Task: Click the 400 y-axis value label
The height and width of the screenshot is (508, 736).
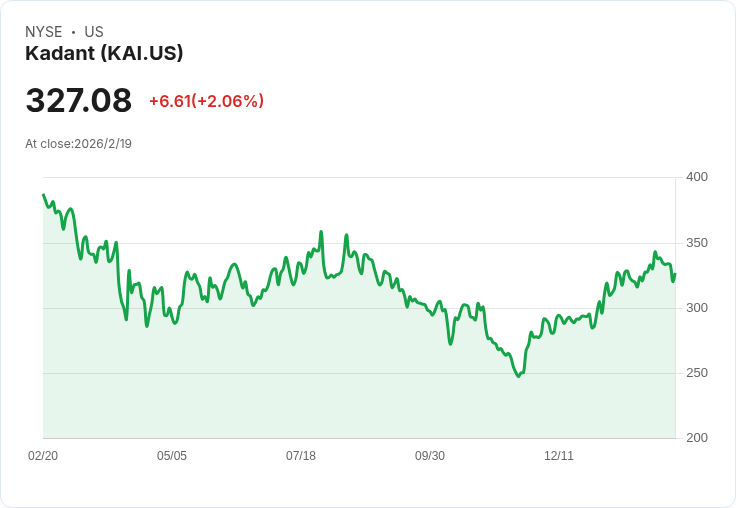Action: point(697,177)
